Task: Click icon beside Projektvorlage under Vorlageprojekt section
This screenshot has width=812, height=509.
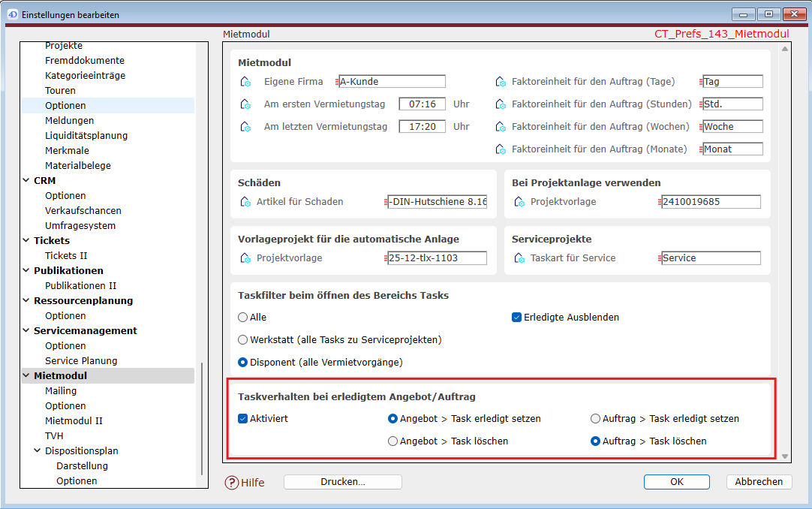Action: tap(245, 258)
